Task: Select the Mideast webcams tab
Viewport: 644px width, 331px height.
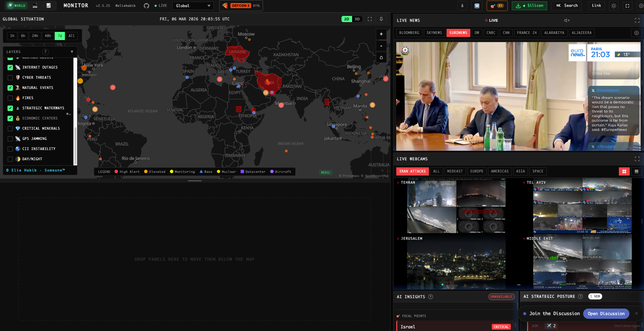Action: [x=455, y=171]
